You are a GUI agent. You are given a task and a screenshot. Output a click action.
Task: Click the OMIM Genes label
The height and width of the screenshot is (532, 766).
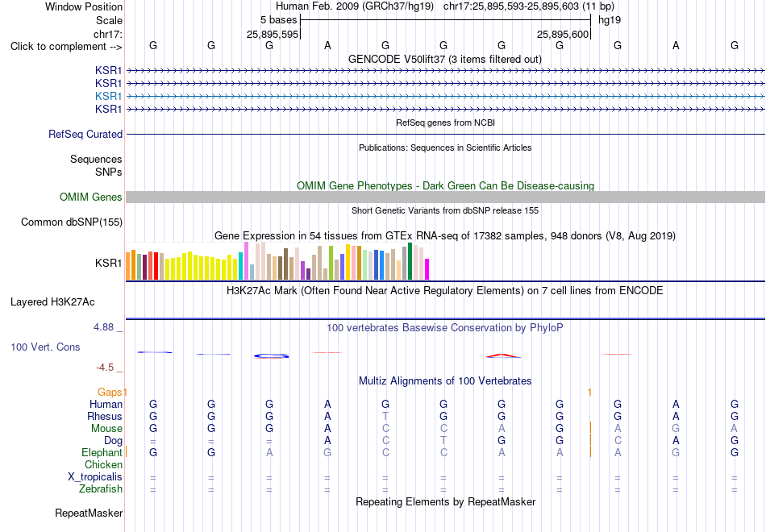(x=91, y=197)
